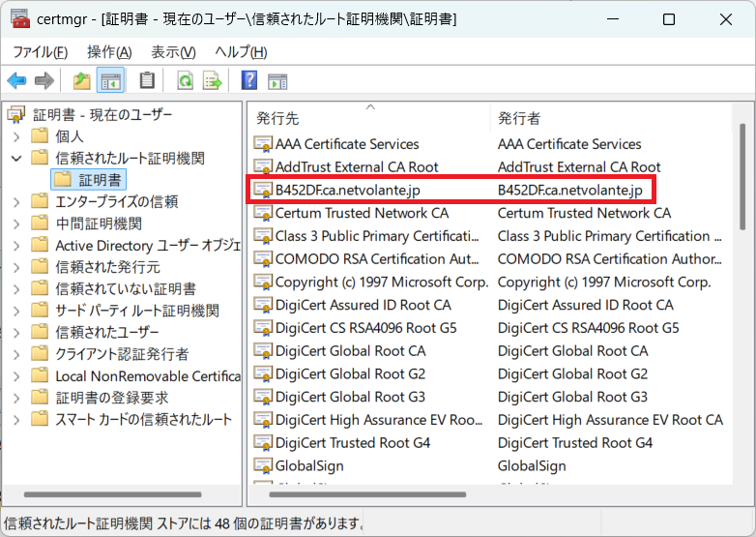756x537 pixels.
Task: Click issuer cell AAA Certificate Services
Action: (x=569, y=144)
